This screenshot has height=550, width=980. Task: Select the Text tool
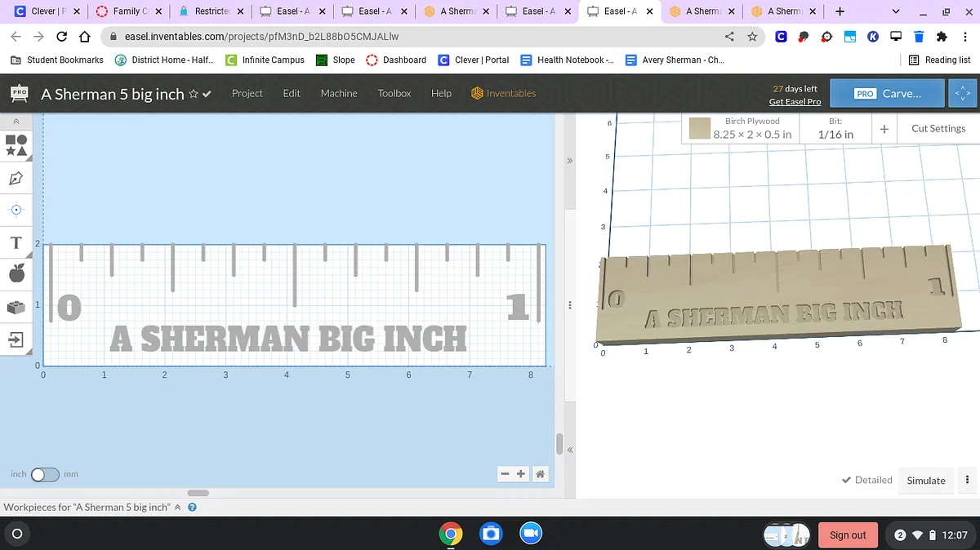pyautogui.click(x=16, y=243)
